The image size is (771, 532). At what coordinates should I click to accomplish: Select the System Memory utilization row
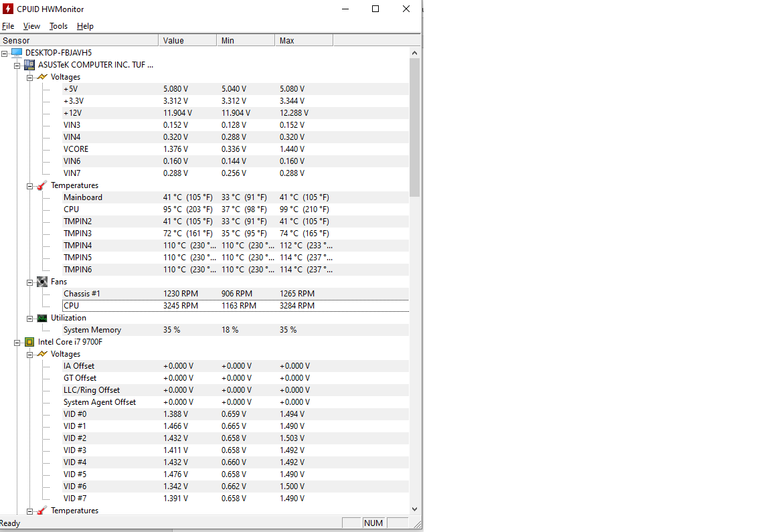pyautogui.click(x=235, y=330)
